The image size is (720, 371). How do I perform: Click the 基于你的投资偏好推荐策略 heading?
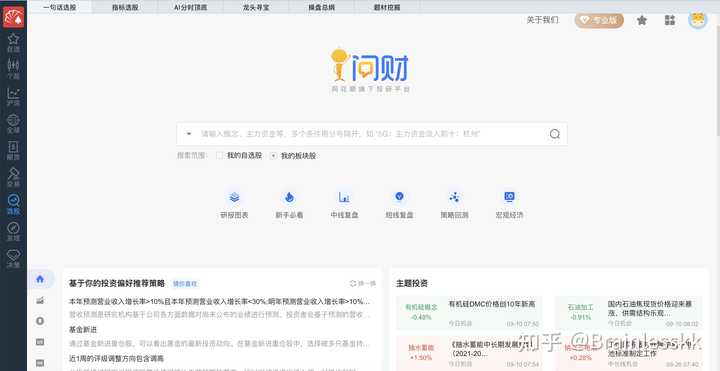(x=117, y=283)
